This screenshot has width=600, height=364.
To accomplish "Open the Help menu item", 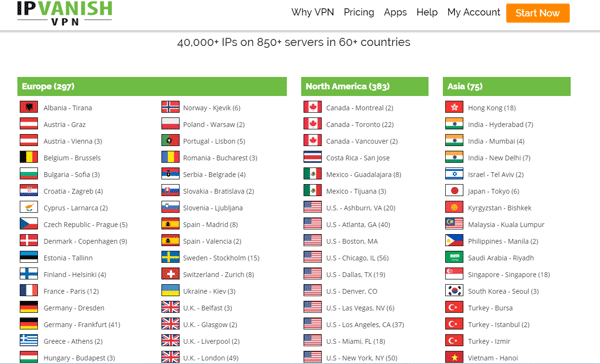I will coord(427,12).
